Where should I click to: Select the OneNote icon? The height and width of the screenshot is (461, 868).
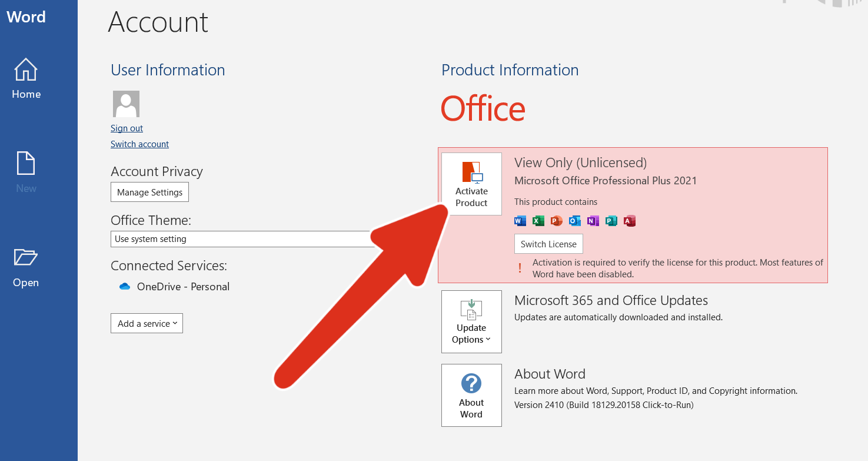click(x=593, y=220)
